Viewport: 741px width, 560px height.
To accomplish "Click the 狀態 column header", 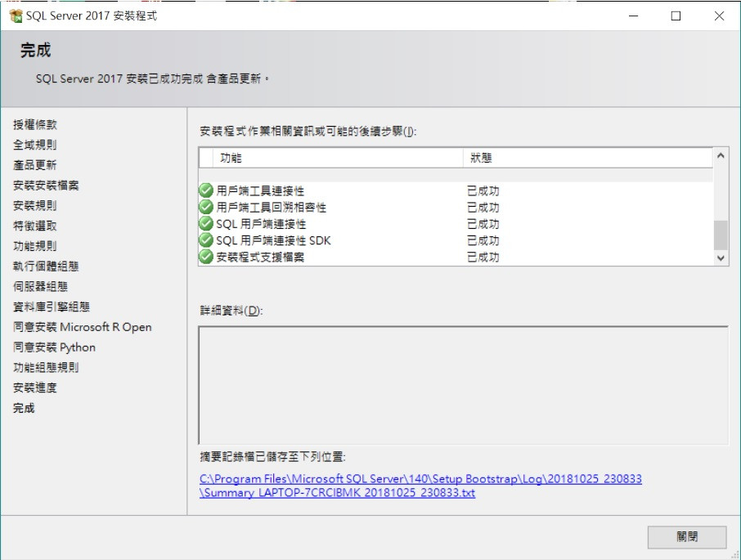I will click(x=587, y=158).
